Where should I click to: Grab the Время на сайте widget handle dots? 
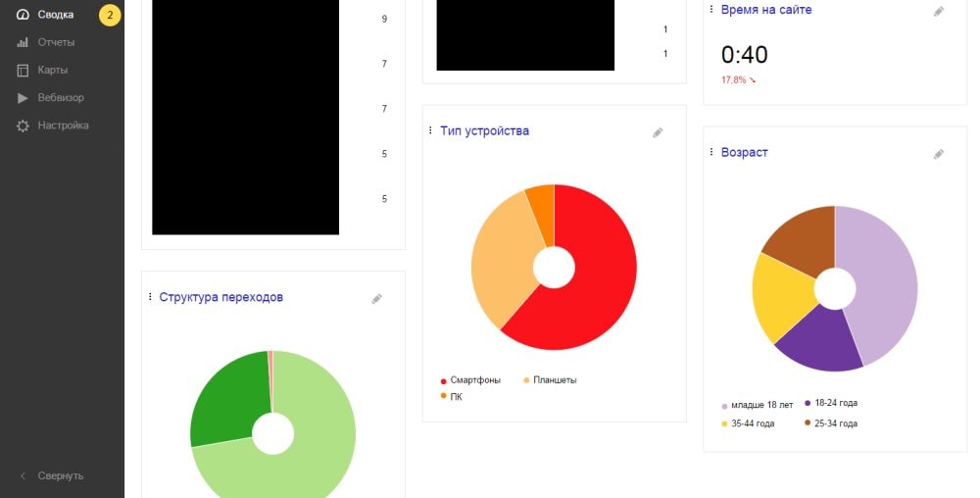(x=711, y=10)
